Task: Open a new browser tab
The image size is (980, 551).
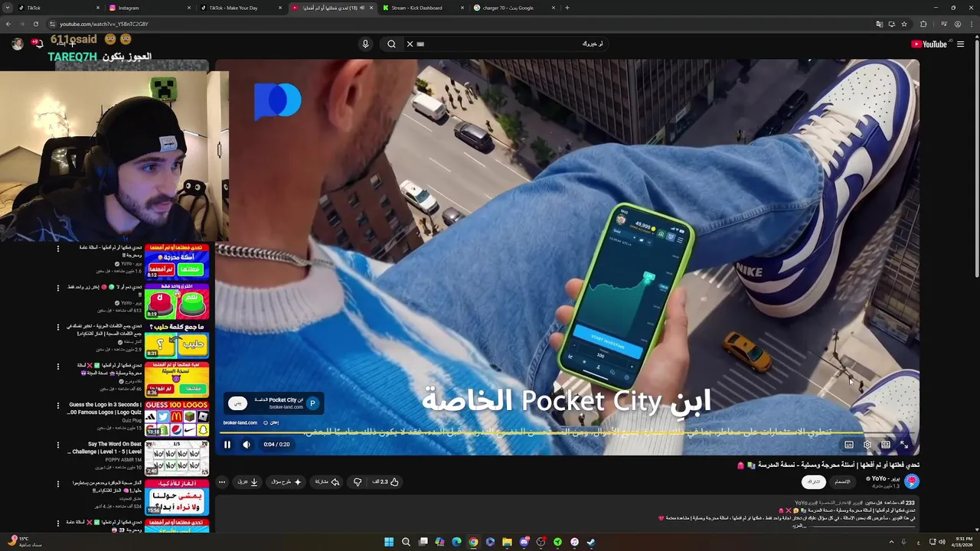Action: click(567, 8)
